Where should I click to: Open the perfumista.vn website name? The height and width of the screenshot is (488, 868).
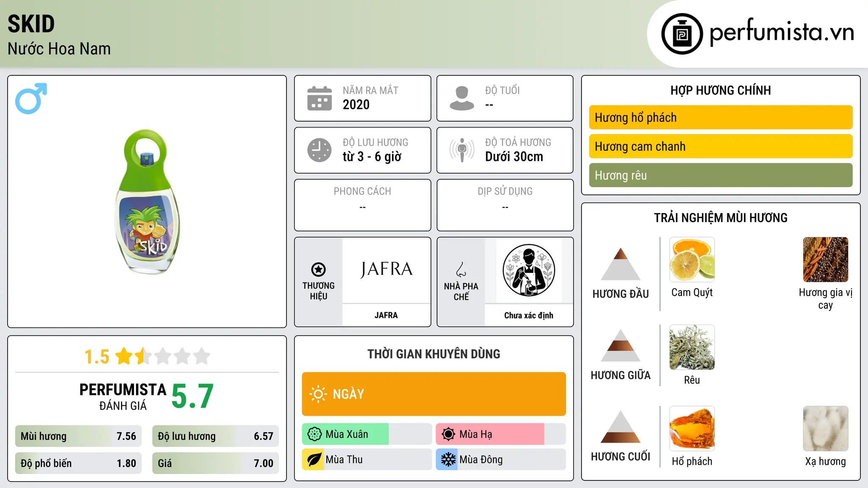point(782,33)
